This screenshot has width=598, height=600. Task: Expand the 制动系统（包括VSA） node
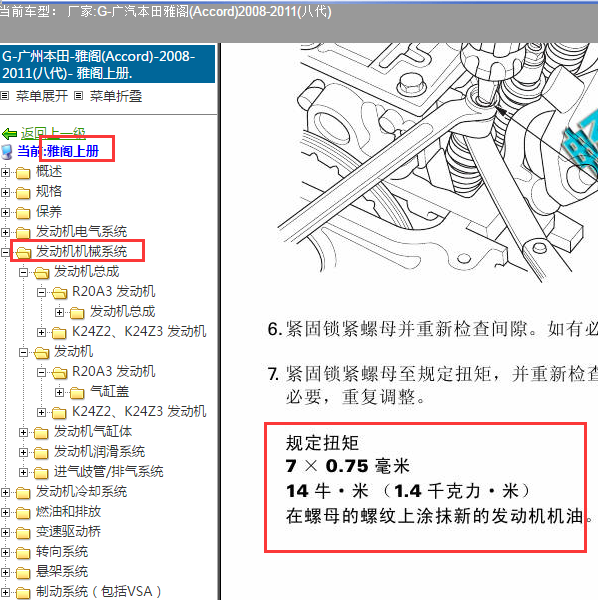(5, 592)
